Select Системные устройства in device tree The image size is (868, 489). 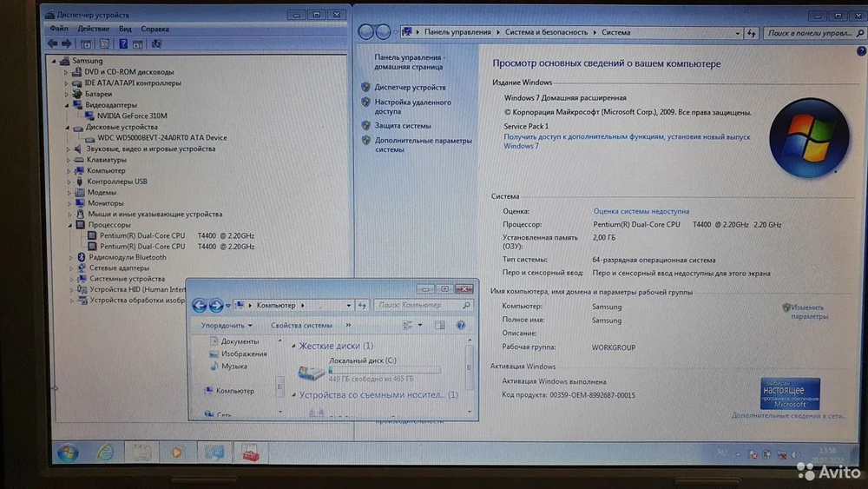pos(127,279)
